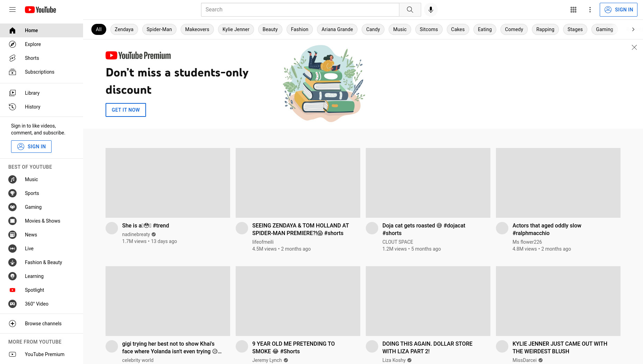Select the Comedy filter chip
Screen dimensions: 643x364
coord(514,29)
